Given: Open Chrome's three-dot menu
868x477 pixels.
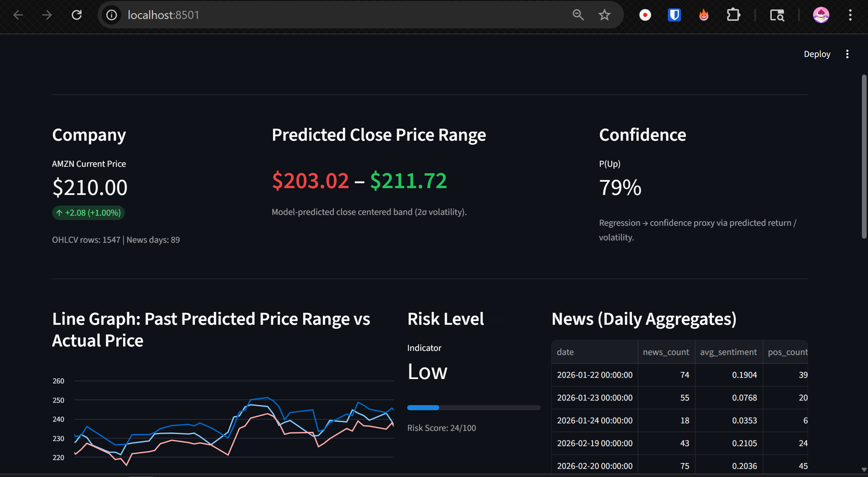Looking at the screenshot, I should pos(850,15).
